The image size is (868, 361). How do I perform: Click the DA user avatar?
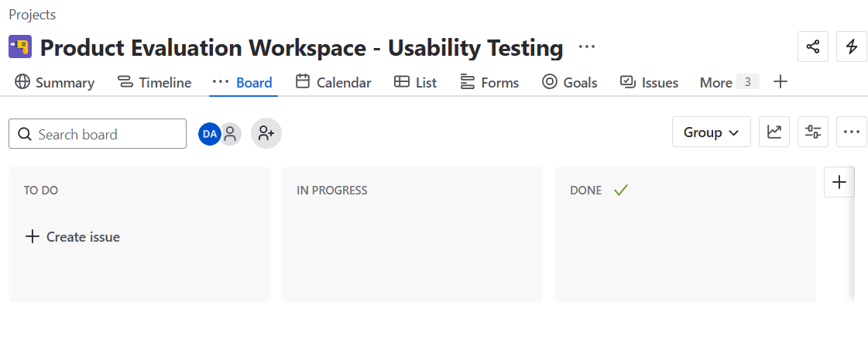[209, 134]
